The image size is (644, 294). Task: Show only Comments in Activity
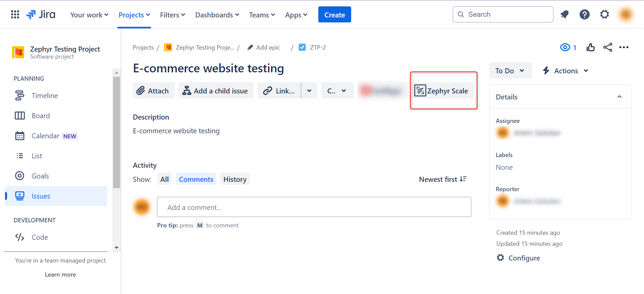click(196, 179)
